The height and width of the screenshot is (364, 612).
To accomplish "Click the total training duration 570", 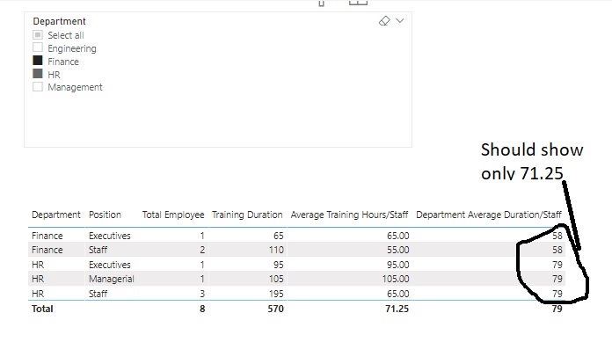I will click(275, 309).
